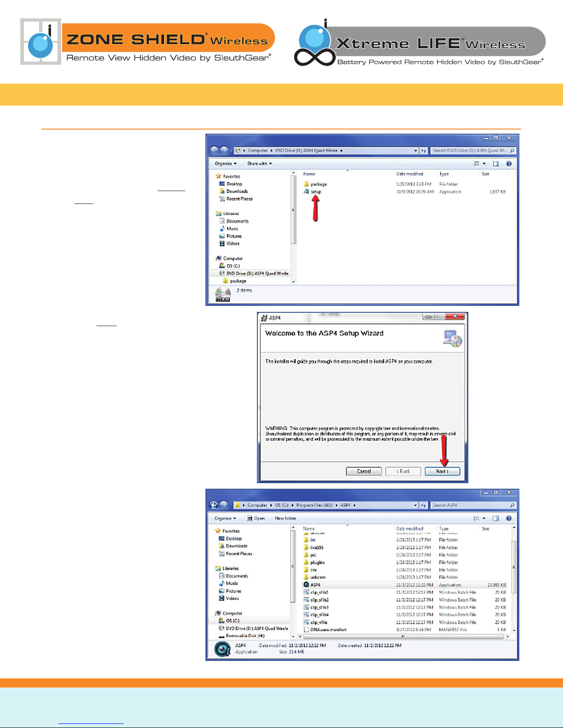Click the Search ASP4 box
Screen dimensions: 563x728
pyautogui.click(x=473, y=505)
